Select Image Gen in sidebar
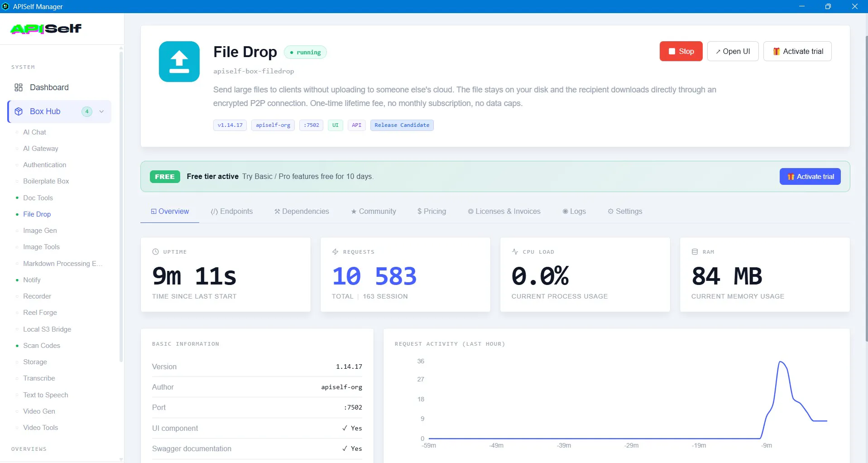Image resolution: width=868 pixels, height=463 pixels. click(x=40, y=231)
